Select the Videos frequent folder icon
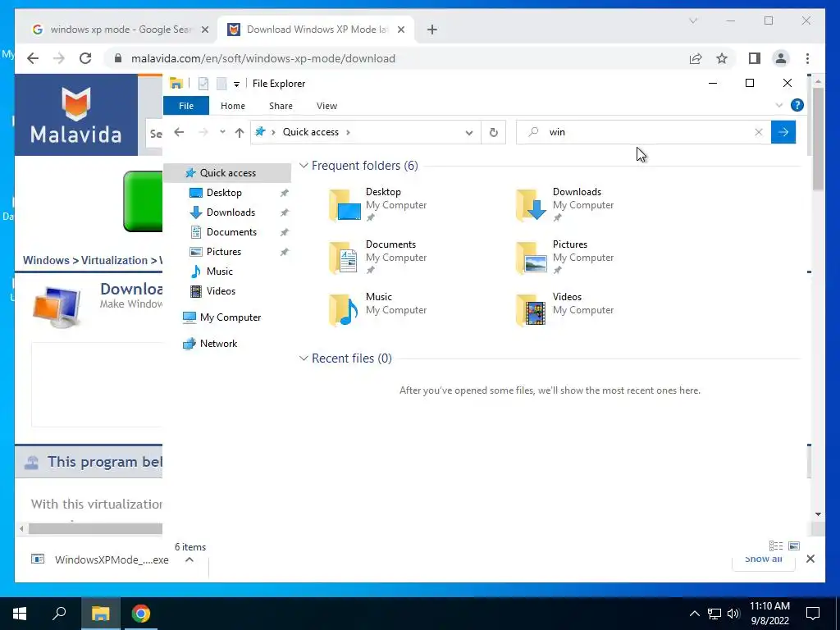The image size is (840, 630). click(x=532, y=309)
